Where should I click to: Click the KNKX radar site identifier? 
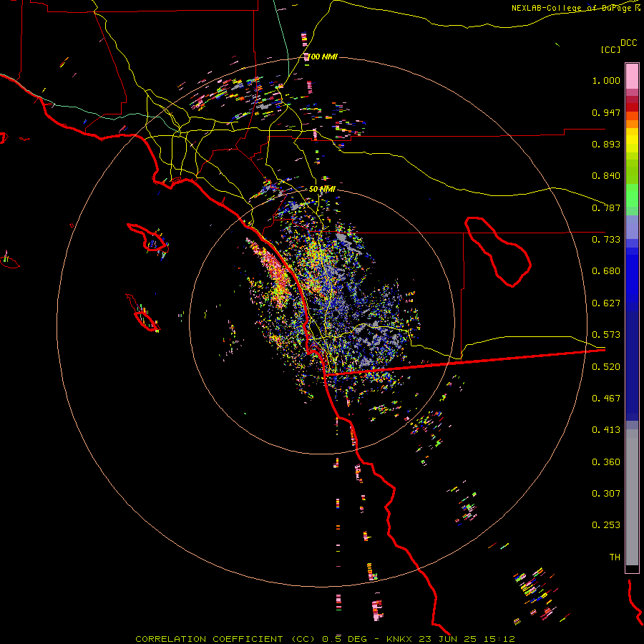coord(400,639)
